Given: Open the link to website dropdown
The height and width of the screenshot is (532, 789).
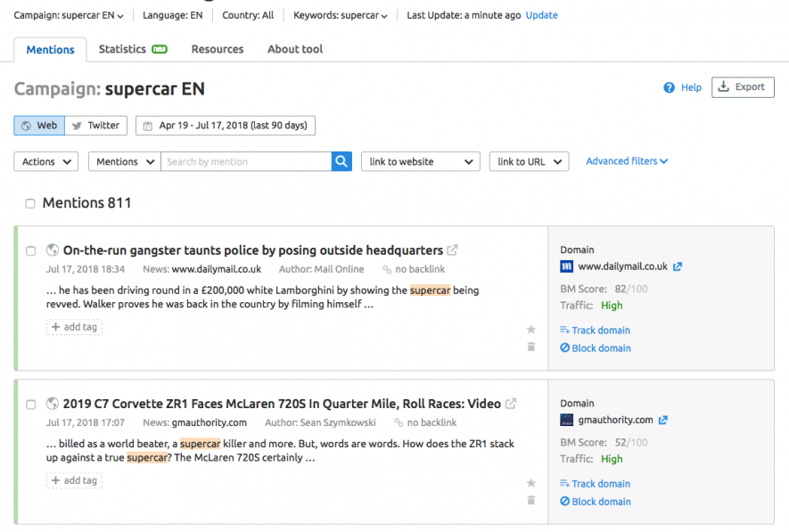Looking at the screenshot, I should click(421, 161).
